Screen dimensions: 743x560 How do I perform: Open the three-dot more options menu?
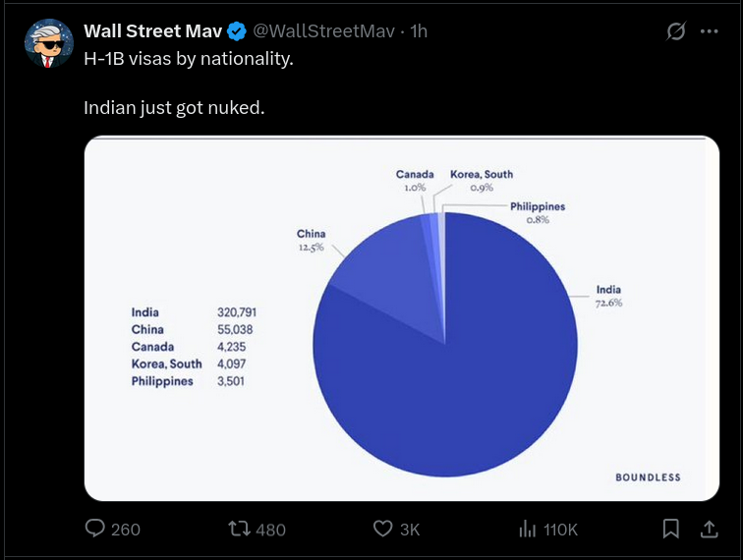(x=709, y=31)
